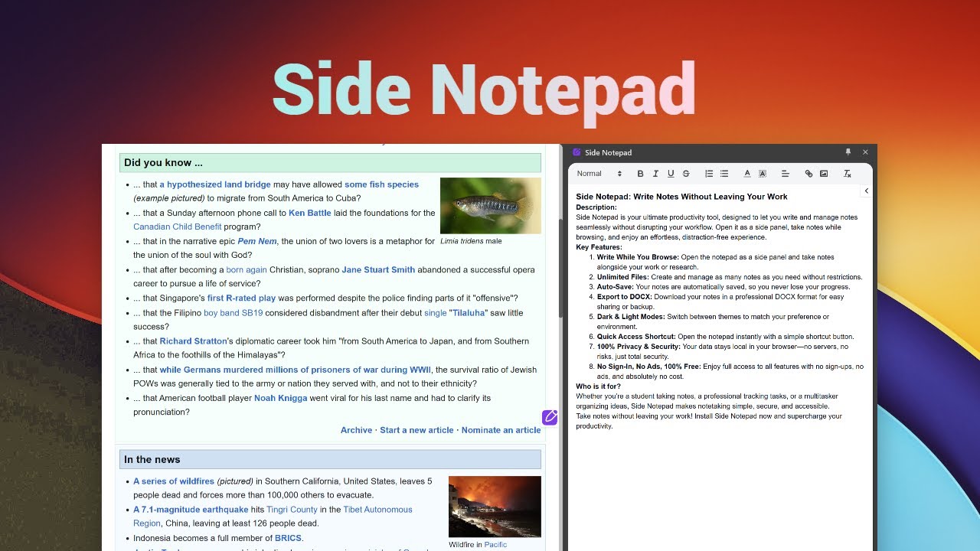Click the Start a new article link
Viewport: 980px width, 551px height.
[416, 430]
